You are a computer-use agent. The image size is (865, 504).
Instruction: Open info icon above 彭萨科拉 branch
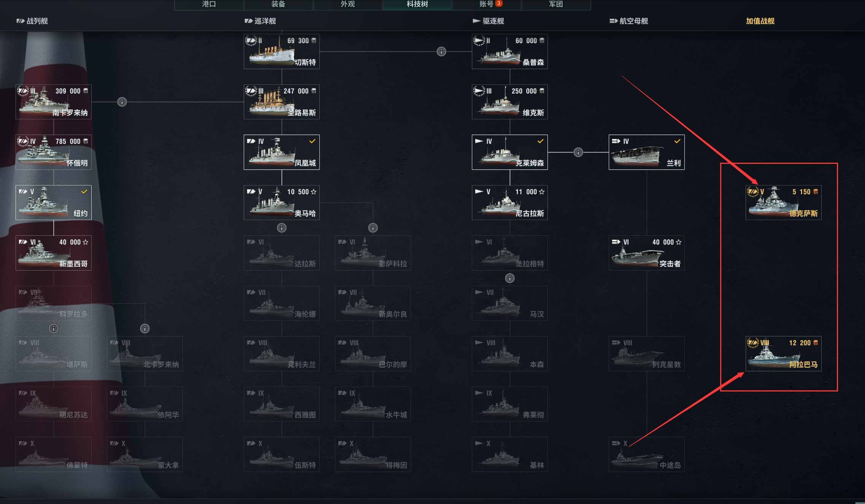(x=373, y=228)
